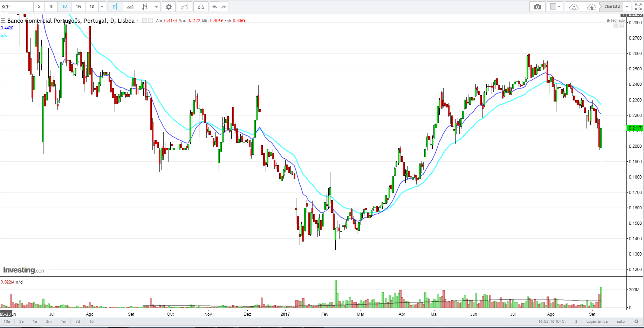Screen dimensions: 644x328
Task: Click the BCP symbol search field
Action: (x=17, y=7)
